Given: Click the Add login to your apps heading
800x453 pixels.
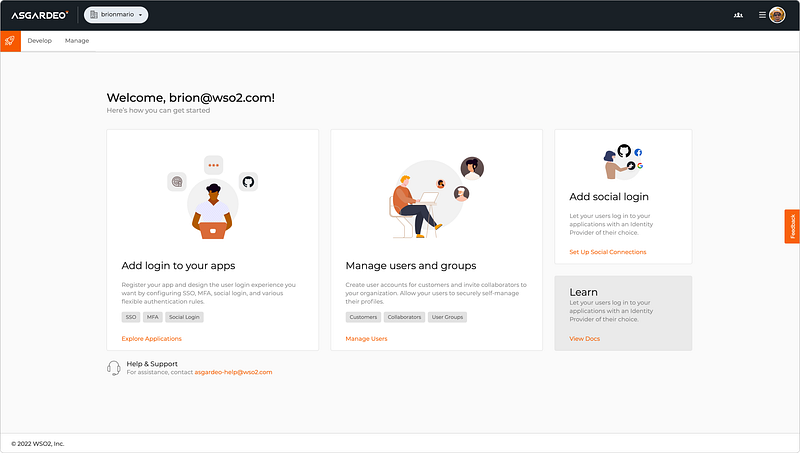Looking at the screenshot, I should pyautogui.click(x=179, y=266).
